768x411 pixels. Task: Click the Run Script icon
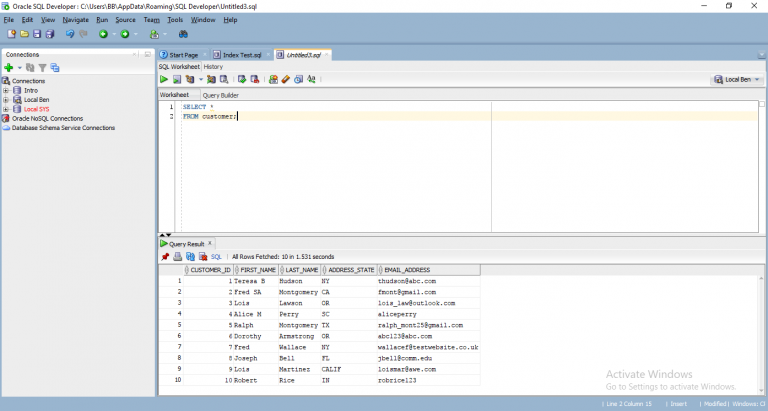tap(177, 79)
